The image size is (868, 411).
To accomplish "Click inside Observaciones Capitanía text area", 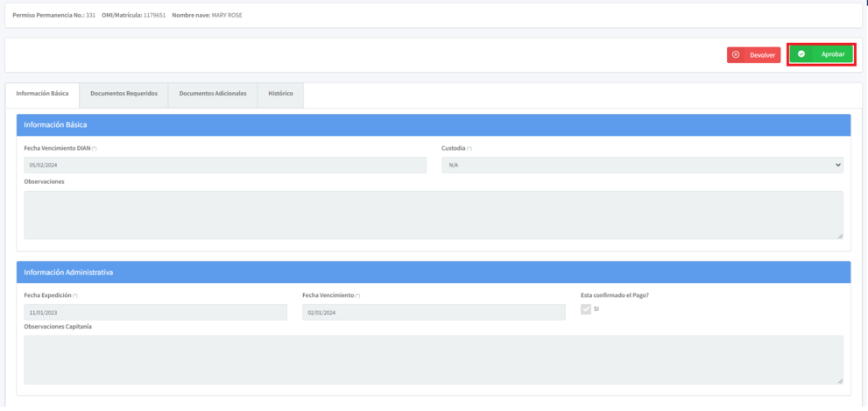I will [x=434, y=359].
